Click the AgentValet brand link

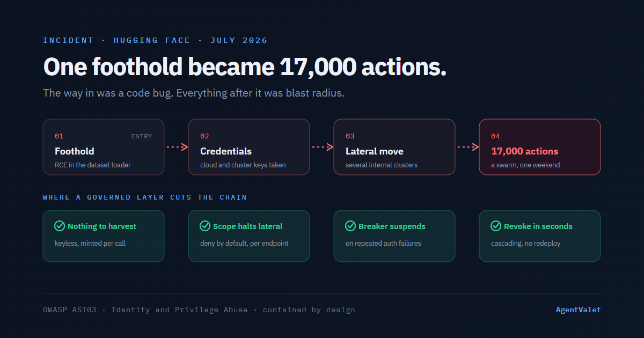point(578,310)
